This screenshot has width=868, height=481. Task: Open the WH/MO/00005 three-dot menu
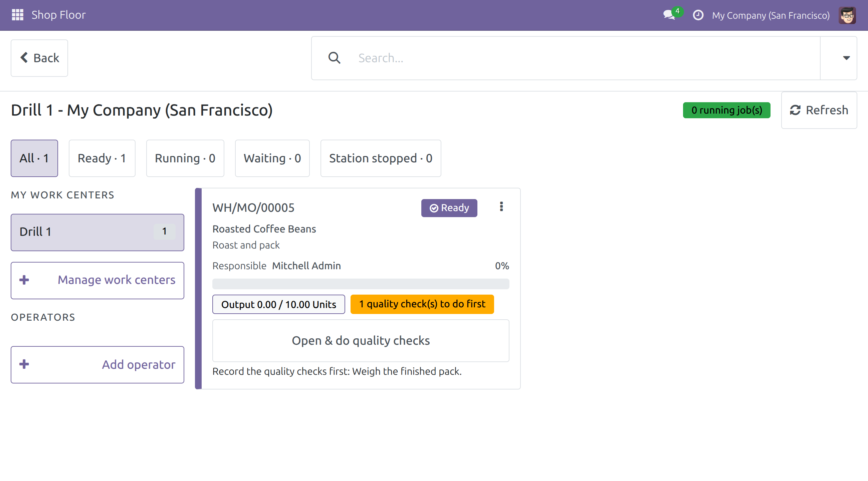[501, 207]
